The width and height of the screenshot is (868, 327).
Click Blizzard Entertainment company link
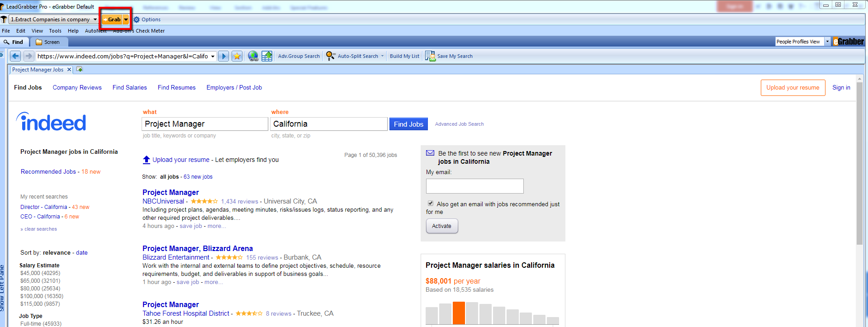pyautogui.click(x=176, y=257)
